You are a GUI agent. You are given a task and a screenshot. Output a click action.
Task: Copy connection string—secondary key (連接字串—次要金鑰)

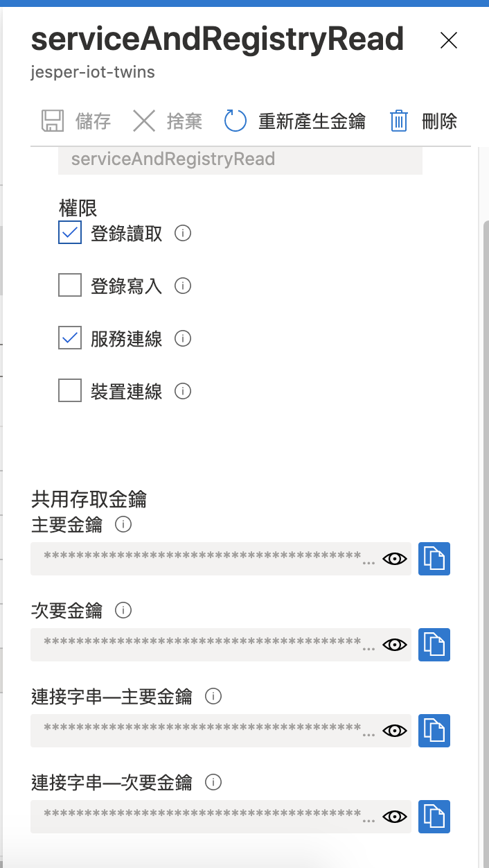click(x=434, y=817)
